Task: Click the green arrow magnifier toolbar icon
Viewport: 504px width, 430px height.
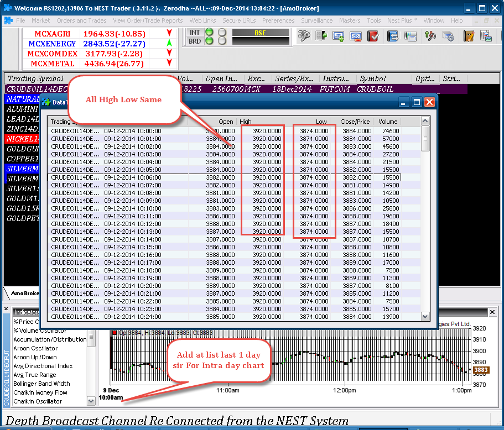Action: tap(430, 36)
